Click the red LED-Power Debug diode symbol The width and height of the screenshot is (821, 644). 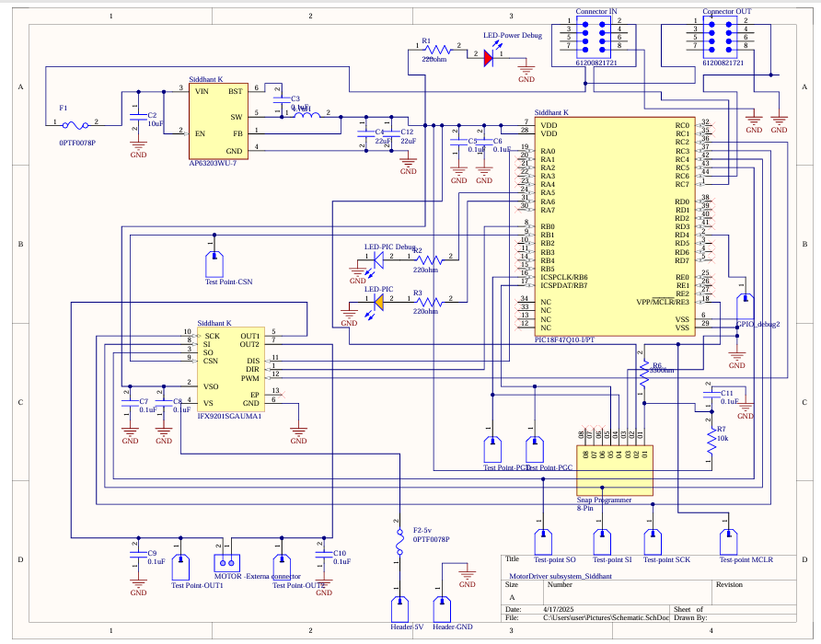point(489,55)
